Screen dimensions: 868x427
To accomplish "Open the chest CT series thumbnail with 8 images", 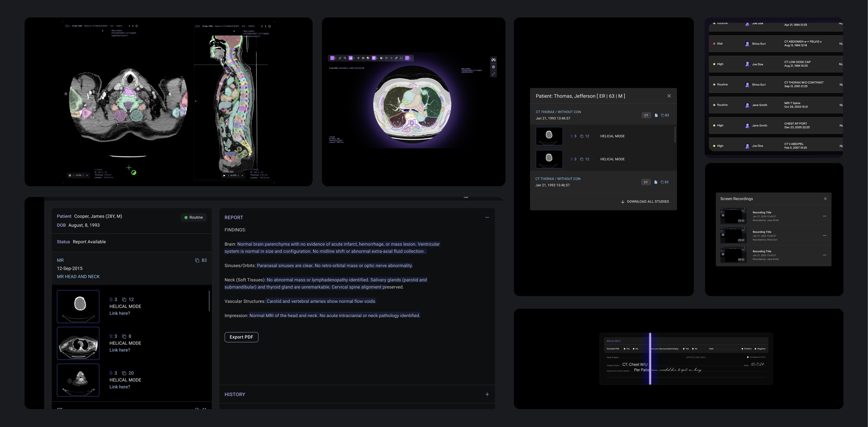I will click(78, 343).
